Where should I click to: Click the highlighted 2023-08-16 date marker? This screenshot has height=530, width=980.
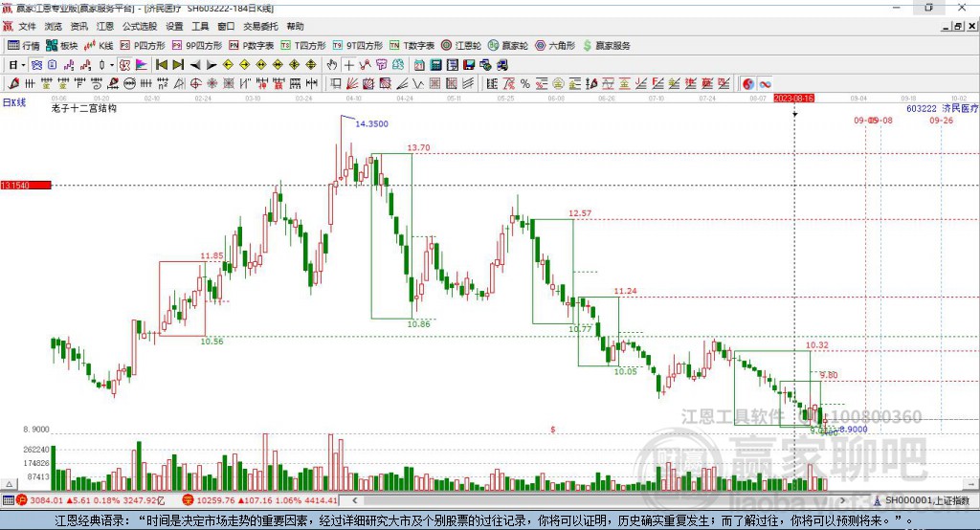click(x=793, y=99)
